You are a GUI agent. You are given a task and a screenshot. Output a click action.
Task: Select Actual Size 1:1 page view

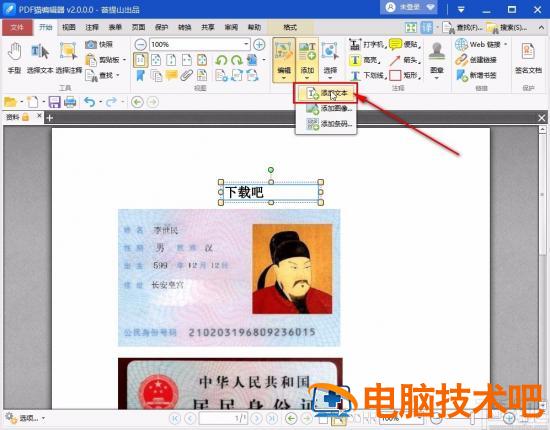click(140, 60)
